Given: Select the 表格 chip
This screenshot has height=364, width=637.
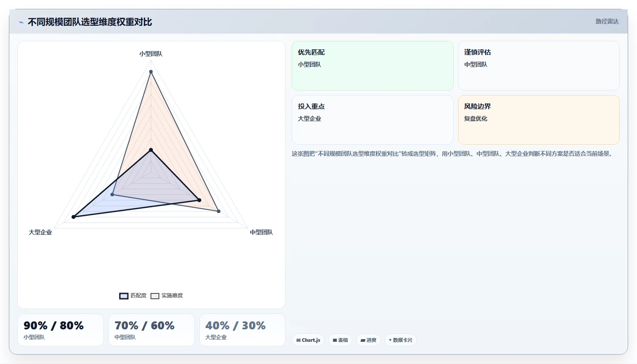Looking at the screenshot, I should coord(340,340).
